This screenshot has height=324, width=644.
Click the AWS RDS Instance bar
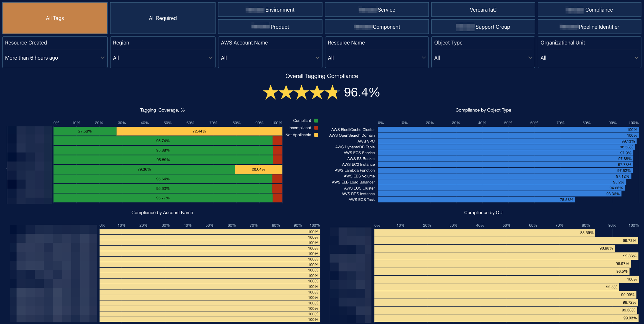point(500,194)
